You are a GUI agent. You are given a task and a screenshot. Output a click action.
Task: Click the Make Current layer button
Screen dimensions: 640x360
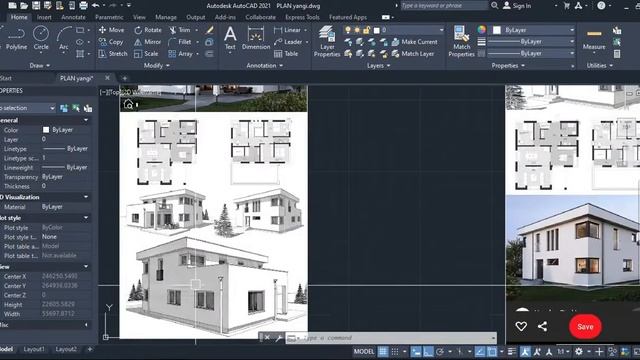(x=414, y=42)
